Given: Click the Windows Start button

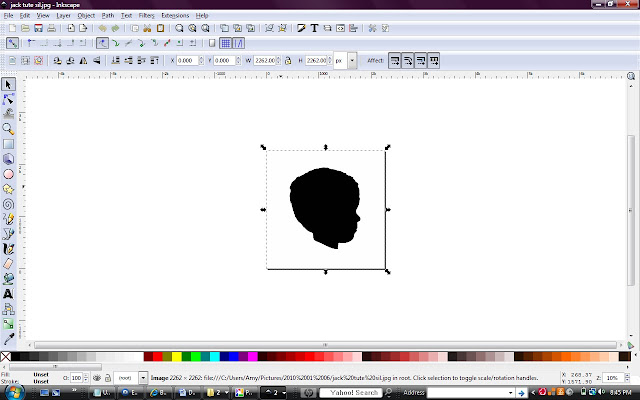Looking at the screenshot, I should tap(13, 393).
